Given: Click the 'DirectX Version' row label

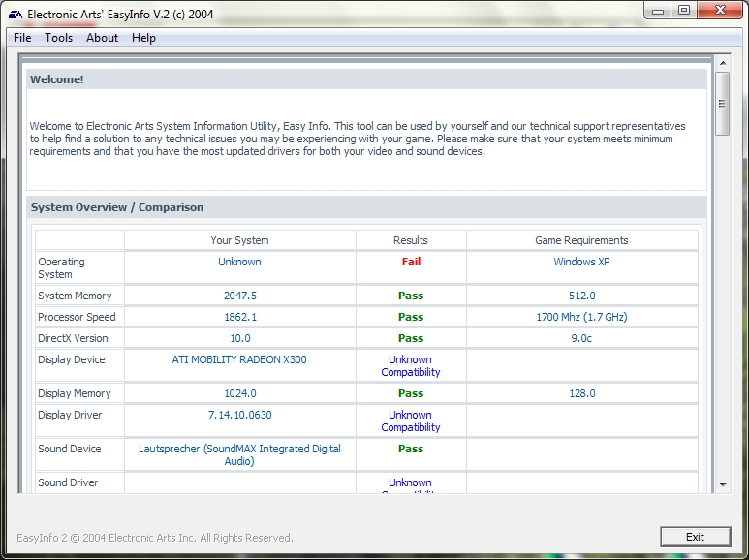Looking at the screenshot, I should pyautogui.click(x=73, y=338).
